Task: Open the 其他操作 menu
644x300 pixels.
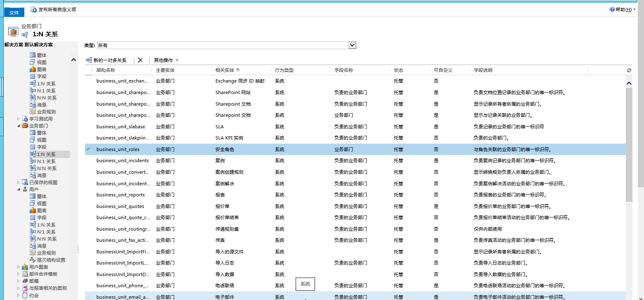Action: [166, 60]
